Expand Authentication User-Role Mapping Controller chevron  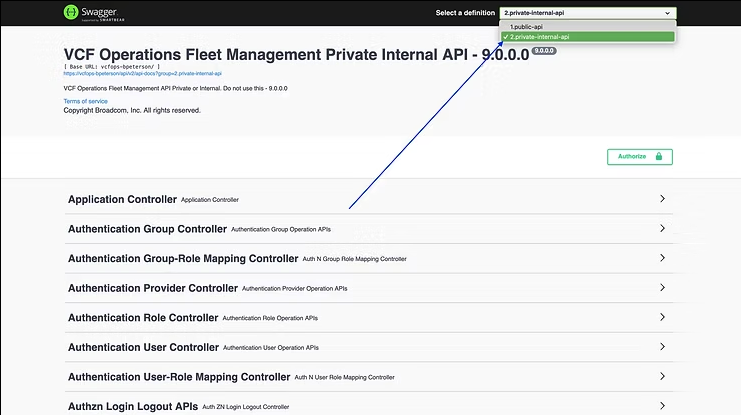(662, 377)
